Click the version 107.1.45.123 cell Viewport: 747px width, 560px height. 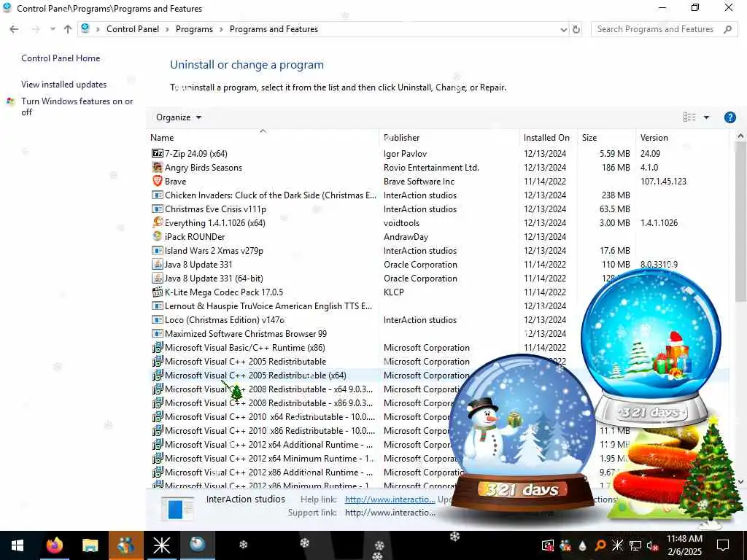663,182
